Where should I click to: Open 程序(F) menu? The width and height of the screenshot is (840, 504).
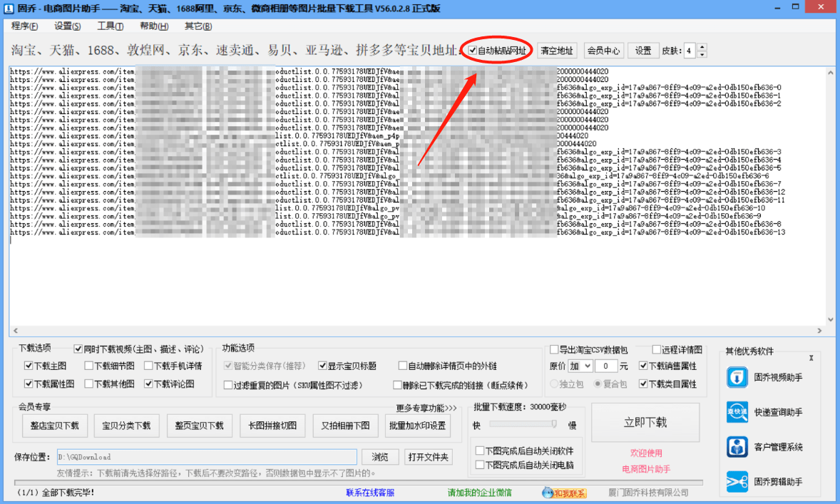pos(24,26)
